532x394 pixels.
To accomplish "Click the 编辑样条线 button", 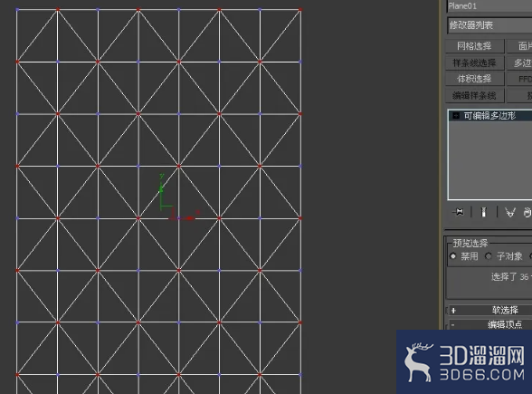I will [474, 95].
